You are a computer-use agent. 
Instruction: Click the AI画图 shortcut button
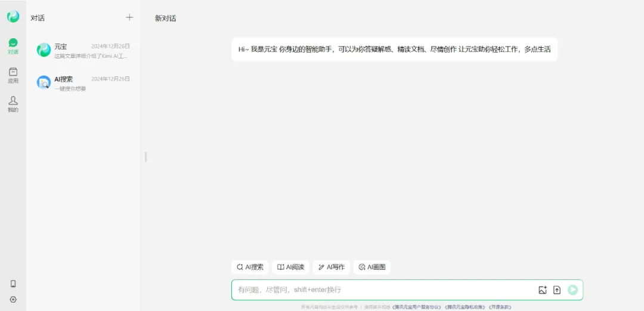(372, 267)
